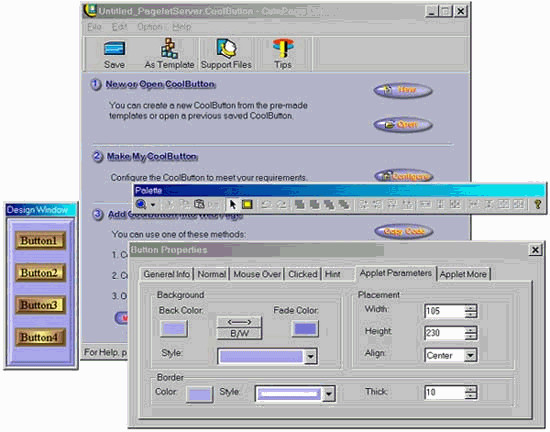Open the File menu
Image resolution: width=550 pixels, height=432 pixels.
pyautogui.click(x=94, y=27)
